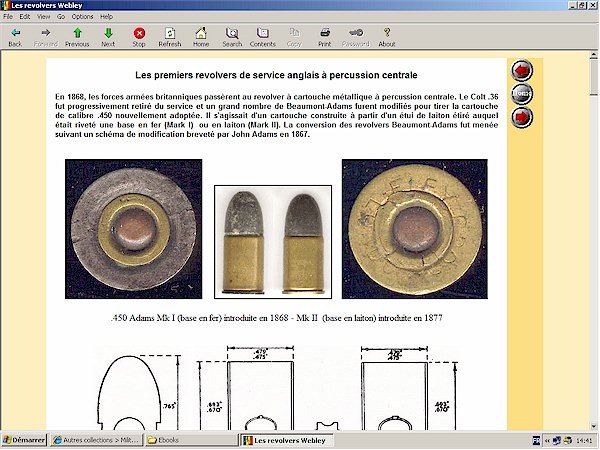The width and height of the screenshot is (600, 450).
Task: Click the .450 Adams Mk I caption text
Action: [x=276, y=318]
